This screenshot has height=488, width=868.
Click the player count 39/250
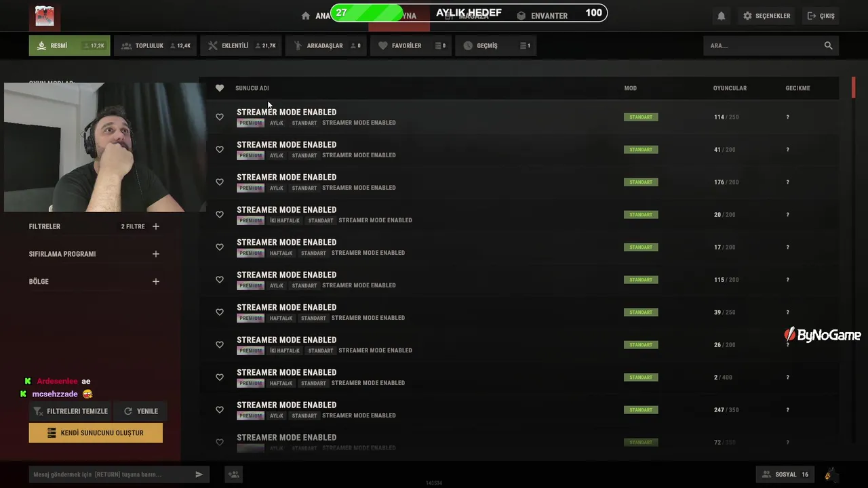click(725, 312)
